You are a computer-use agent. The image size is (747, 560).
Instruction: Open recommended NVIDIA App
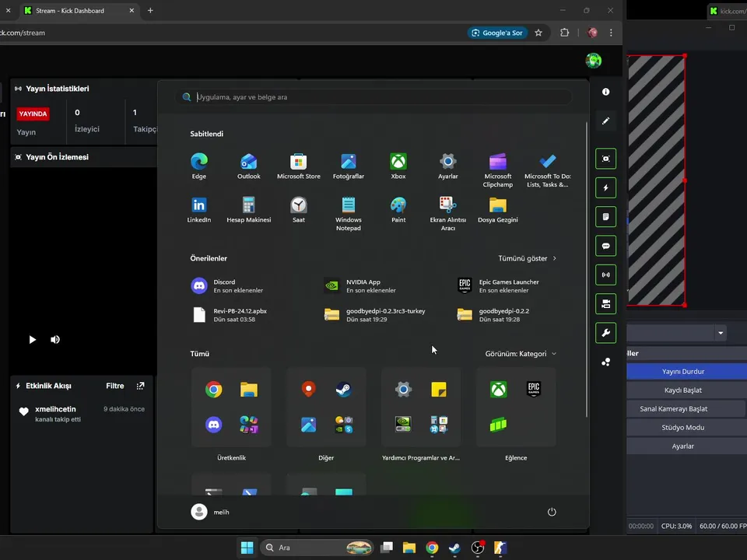click(x=360, y=285)
